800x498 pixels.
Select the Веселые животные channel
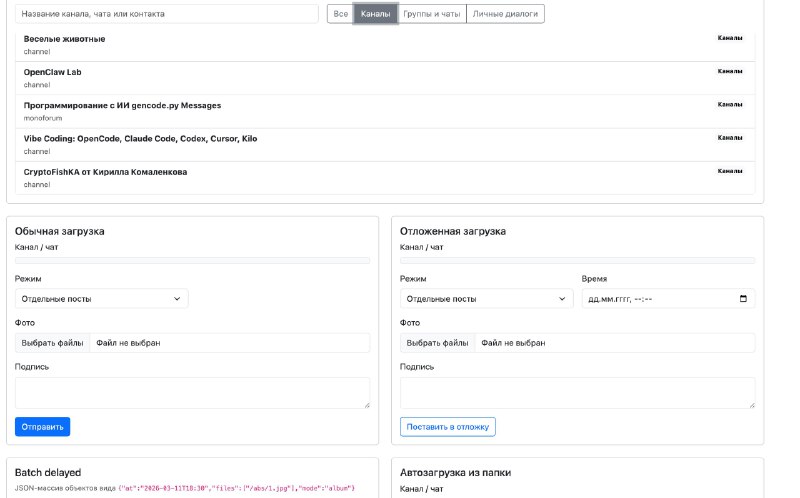point(385,44)
